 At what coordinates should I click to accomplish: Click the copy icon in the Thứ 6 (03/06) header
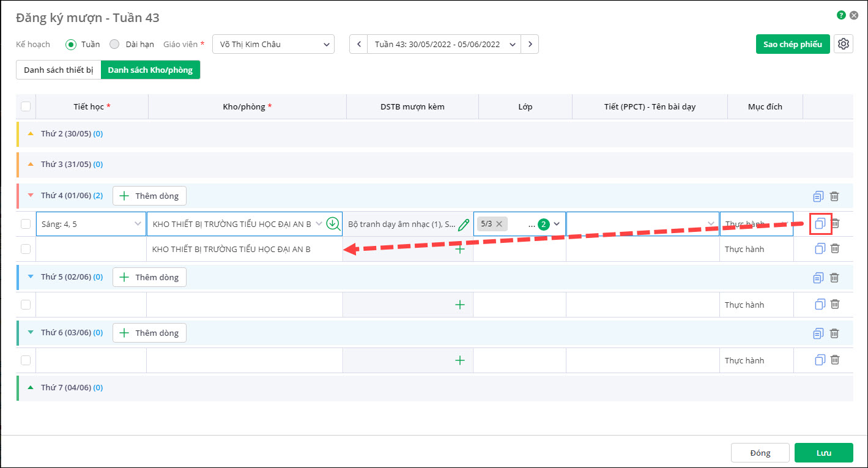818,333
